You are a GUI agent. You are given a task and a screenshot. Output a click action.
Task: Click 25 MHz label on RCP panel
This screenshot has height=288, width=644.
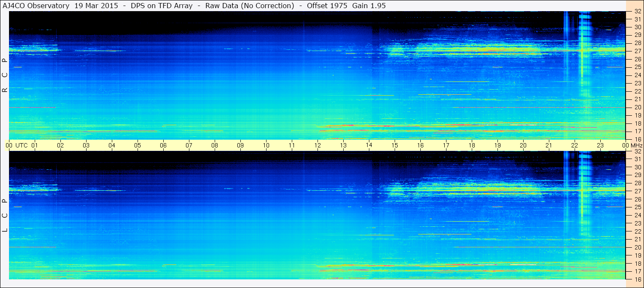[x=637, y=67]
